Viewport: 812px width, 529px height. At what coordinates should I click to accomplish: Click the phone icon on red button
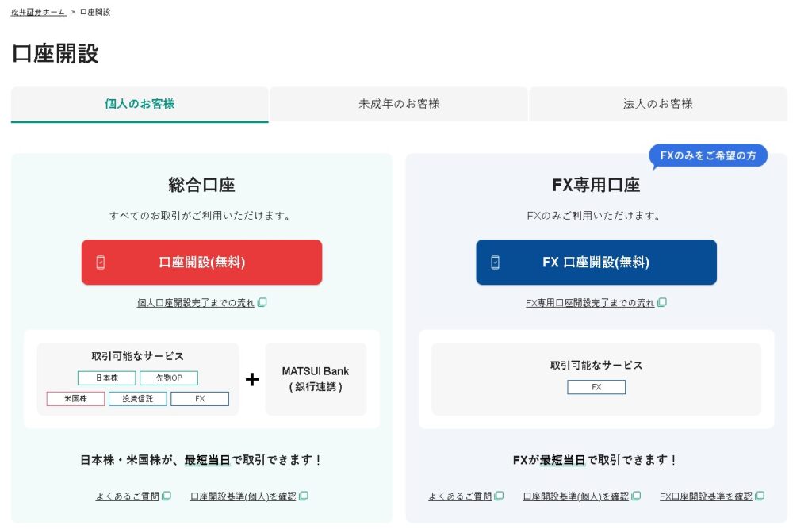101,263
